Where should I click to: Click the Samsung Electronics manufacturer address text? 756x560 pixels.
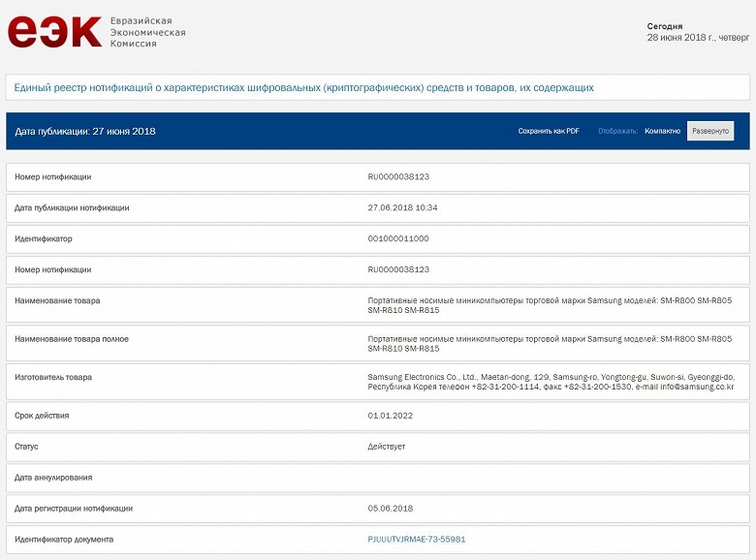(x=551, y=382)
